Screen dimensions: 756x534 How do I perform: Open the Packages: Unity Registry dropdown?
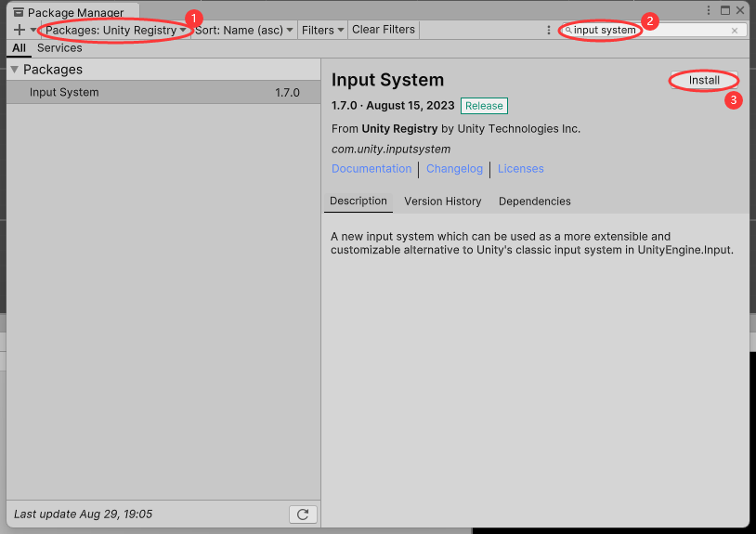(116, 30)
